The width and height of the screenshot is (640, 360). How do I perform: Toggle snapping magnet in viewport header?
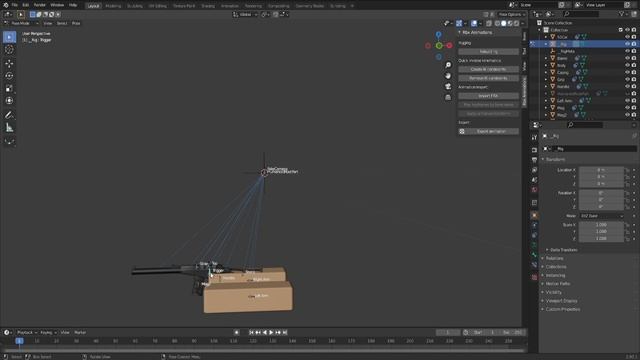coord(276,14)
